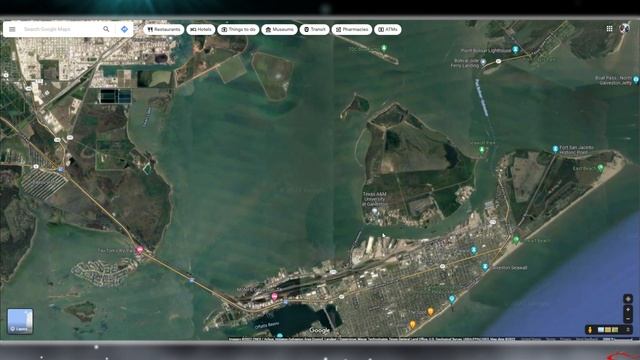Viewport: 640px width, 360px height.
Task: Click the Offatts Bayou label
Action: click(267, 325)
